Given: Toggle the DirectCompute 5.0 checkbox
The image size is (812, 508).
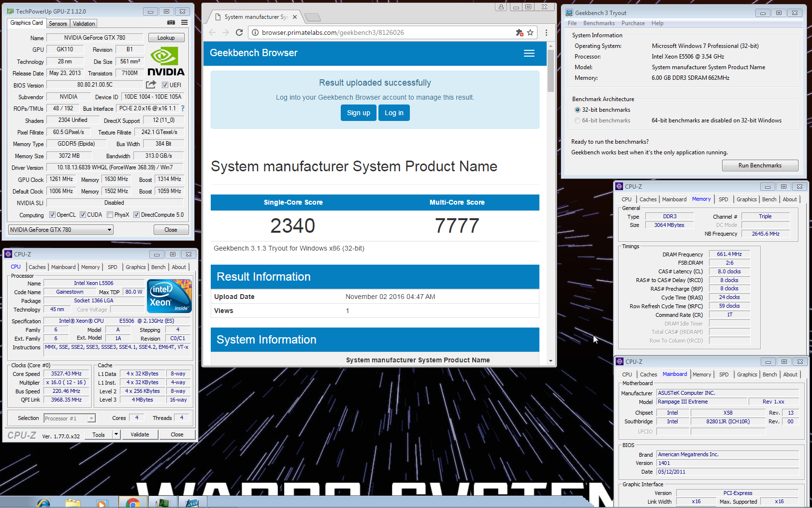Looking at the screenshot, I should (137, 215).
